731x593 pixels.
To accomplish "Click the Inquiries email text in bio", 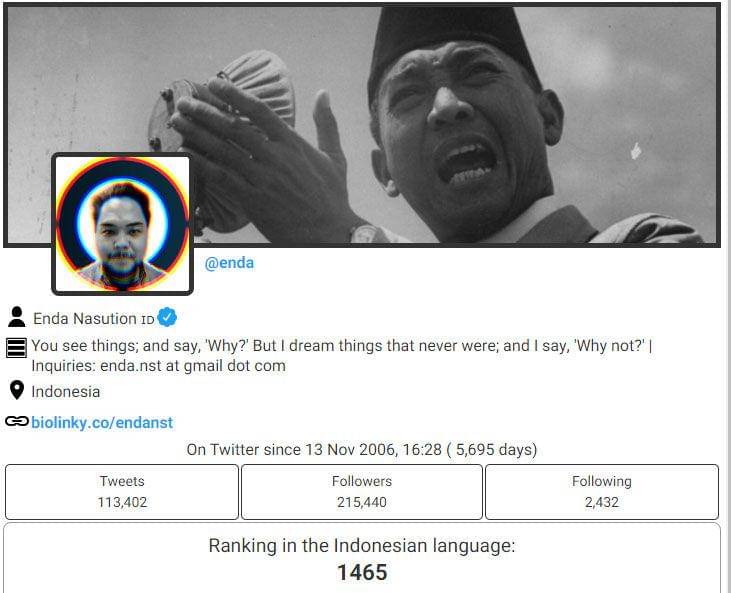I will pos(159,365).
